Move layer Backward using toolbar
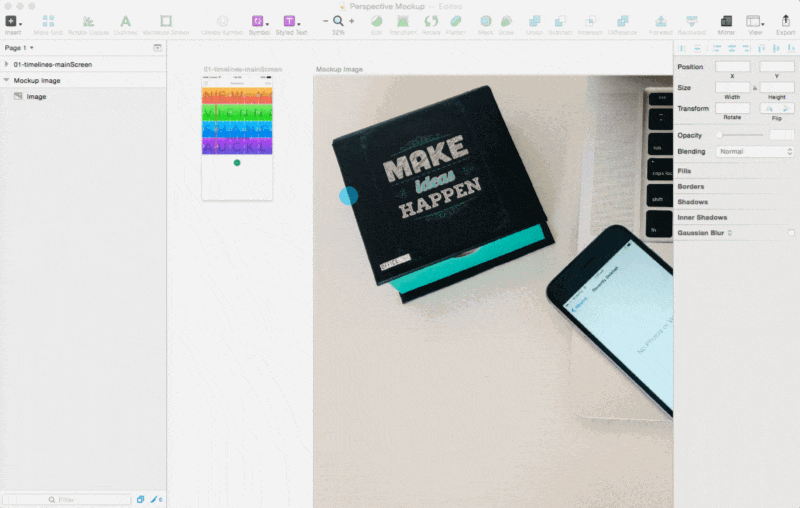The width and height of the screenshot is (800, 508). click(692, 21)
